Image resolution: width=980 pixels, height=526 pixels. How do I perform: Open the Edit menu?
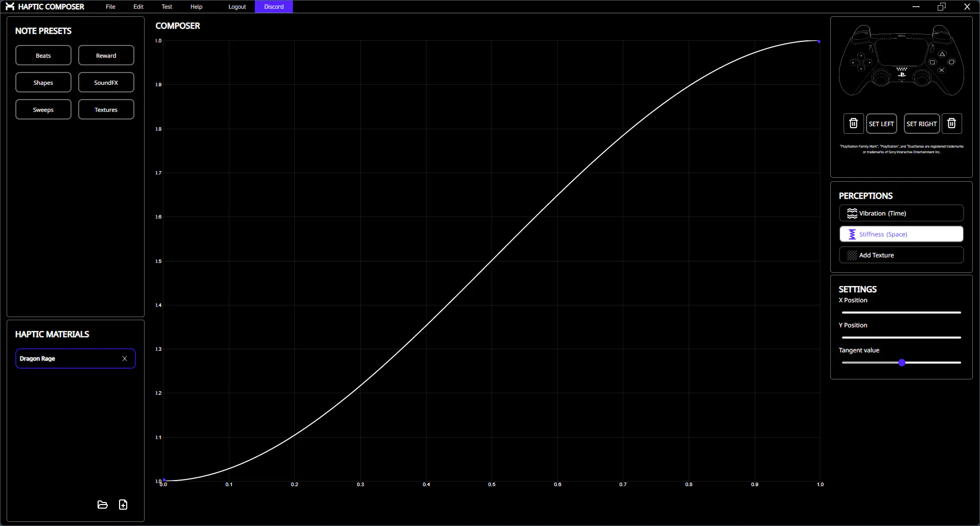tap(138, 7)
